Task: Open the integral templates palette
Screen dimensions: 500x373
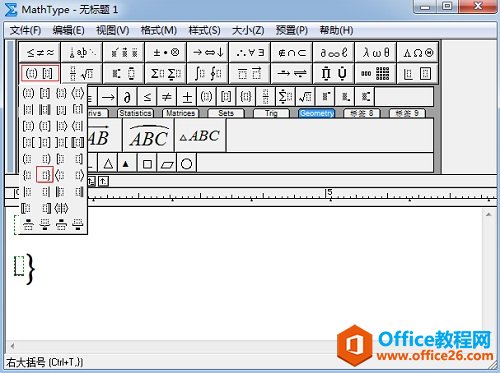Action: [x=208, y=73]
